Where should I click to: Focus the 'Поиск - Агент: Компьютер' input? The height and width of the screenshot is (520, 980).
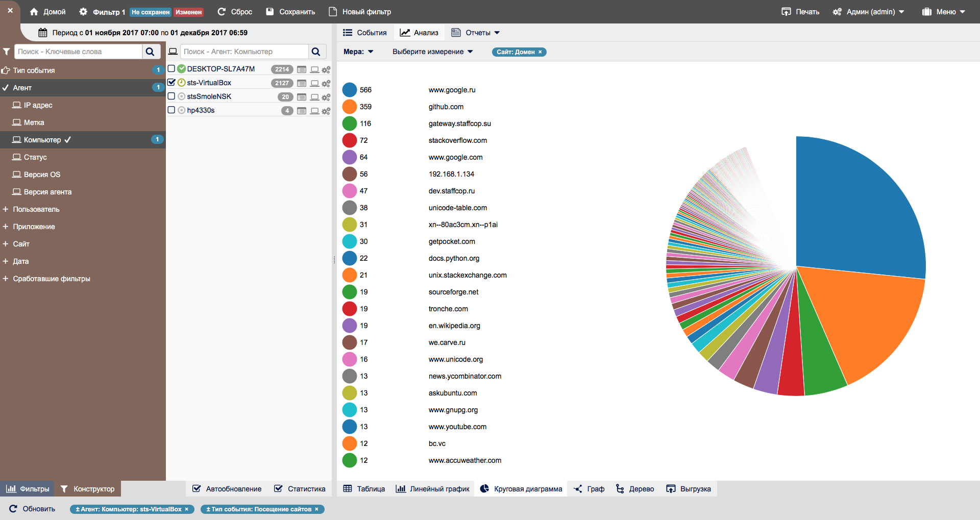(244, 52)
